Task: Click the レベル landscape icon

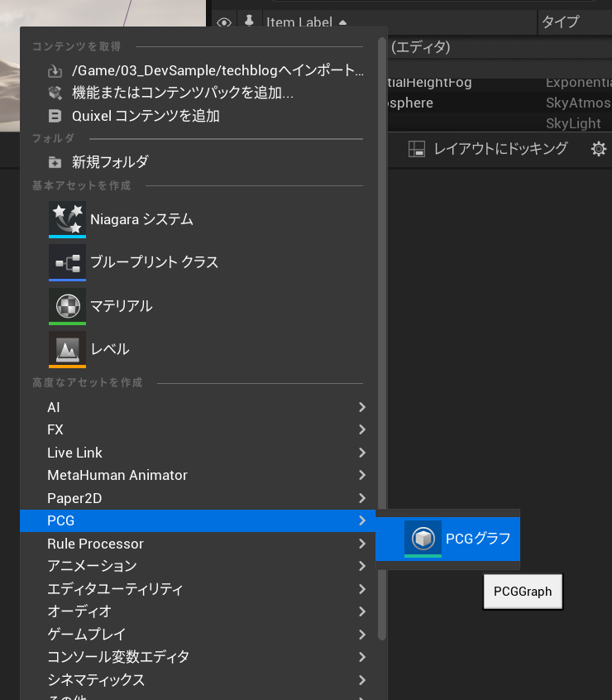Action: tap(67, 349)
